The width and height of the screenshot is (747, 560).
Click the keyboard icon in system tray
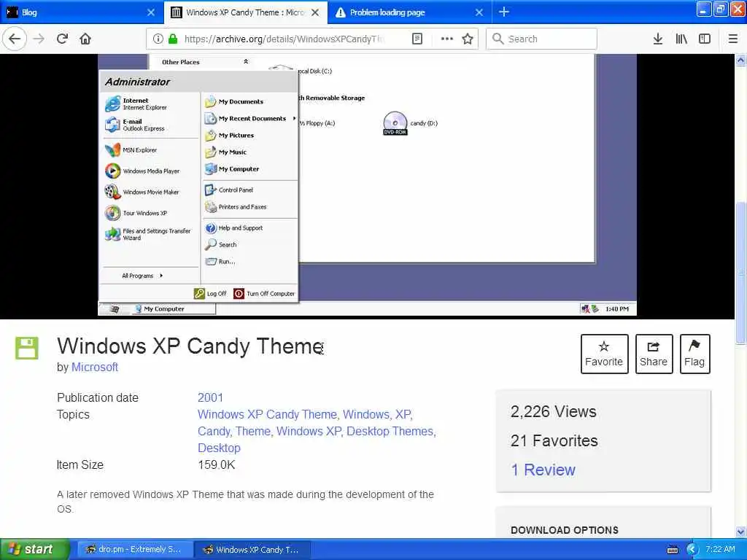tap(672, 550)
